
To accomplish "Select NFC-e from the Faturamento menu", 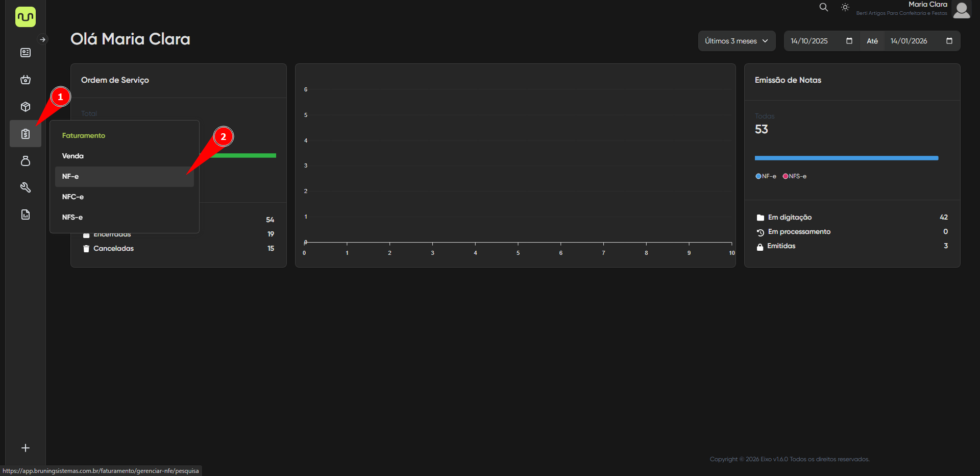I will click(73, 197).
